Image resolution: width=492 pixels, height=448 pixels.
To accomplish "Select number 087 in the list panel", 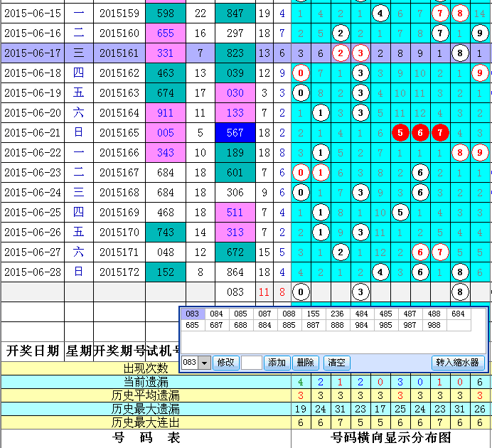I will tap(265, 314).
